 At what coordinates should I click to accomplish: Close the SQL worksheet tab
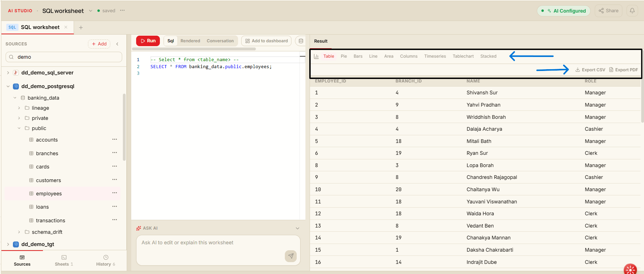pos(66,27)
